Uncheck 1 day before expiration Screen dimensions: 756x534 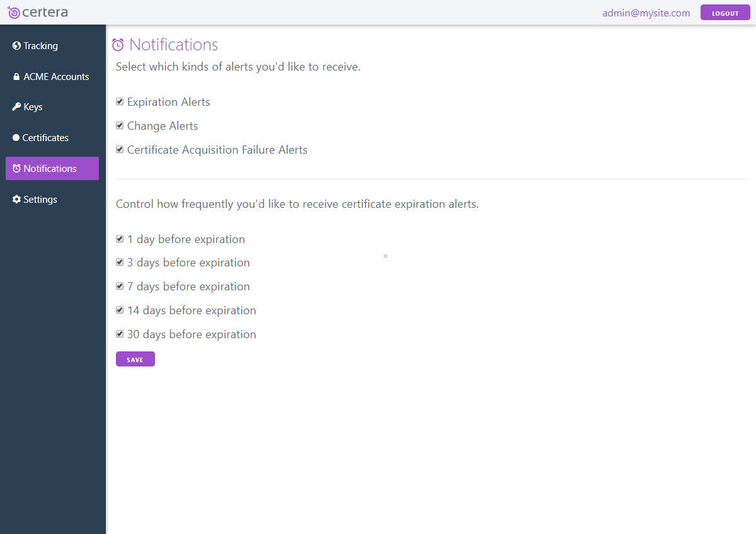pos(120,239)
